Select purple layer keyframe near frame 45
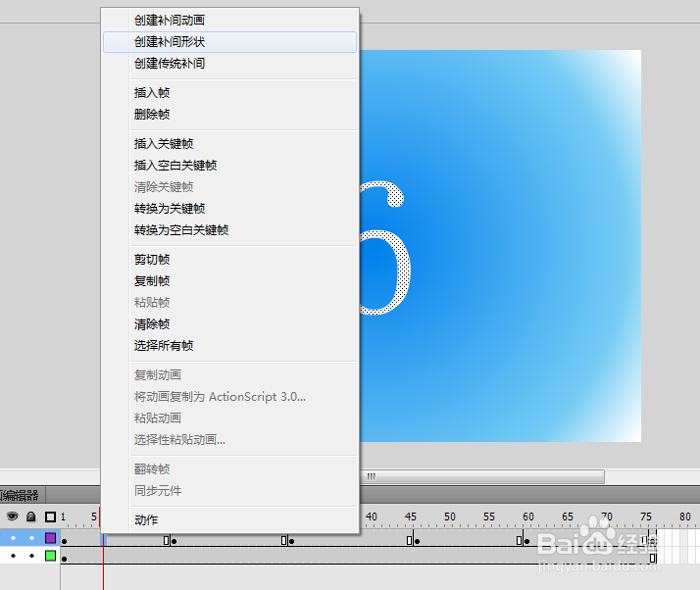Viewport: 700px width, 590px height. (x=417, y=541)
